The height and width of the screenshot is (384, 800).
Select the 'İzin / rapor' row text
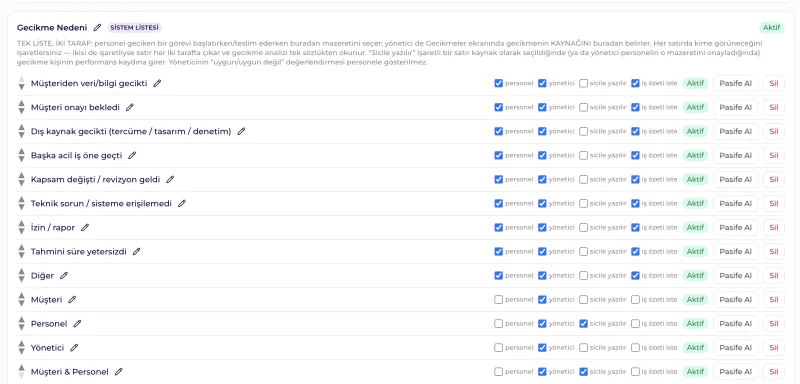click(x=53, y=227)
